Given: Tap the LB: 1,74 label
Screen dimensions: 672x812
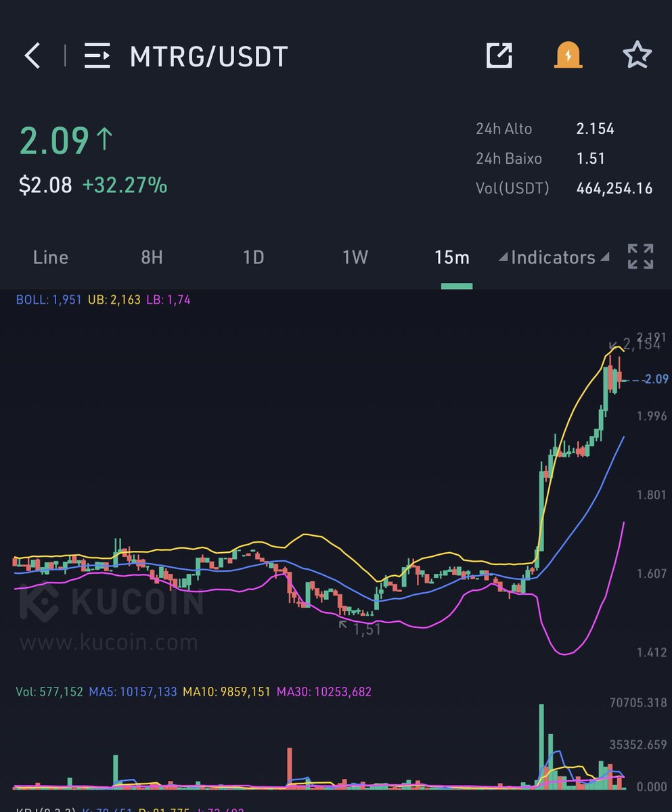Looking at the screenshot, I should 169,299.
